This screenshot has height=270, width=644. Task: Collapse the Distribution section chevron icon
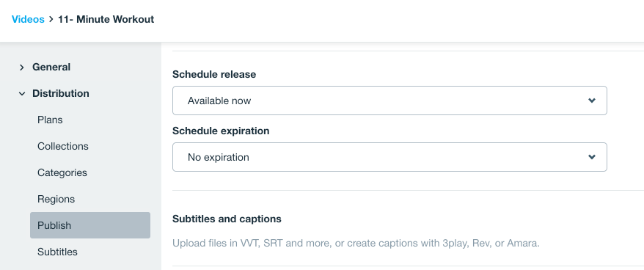click(22, 94)
